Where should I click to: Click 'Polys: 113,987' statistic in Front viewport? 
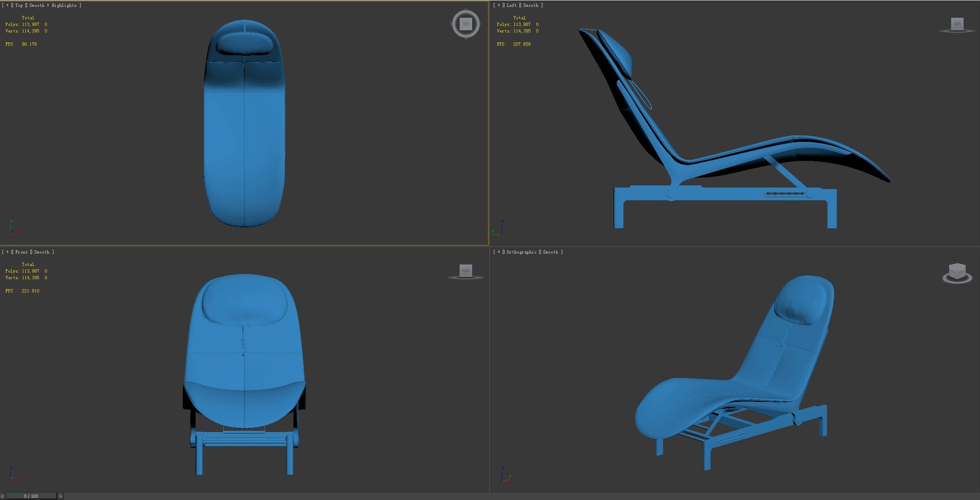pyautogui.click(x=22, y=271)
